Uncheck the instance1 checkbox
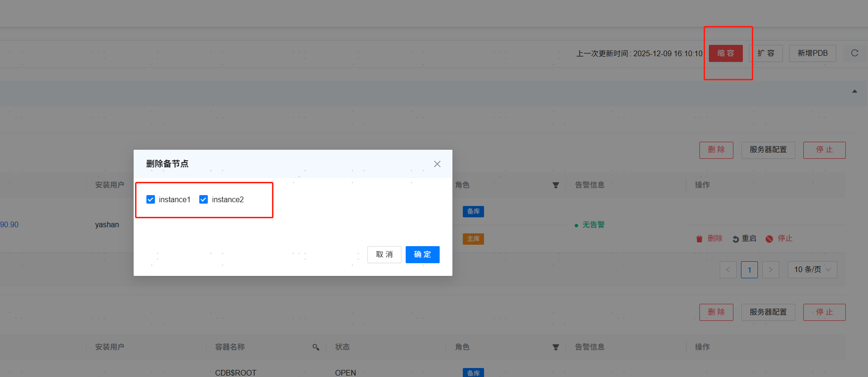The width and height of the screenshot is (868, 377). (x=151, y=199)
